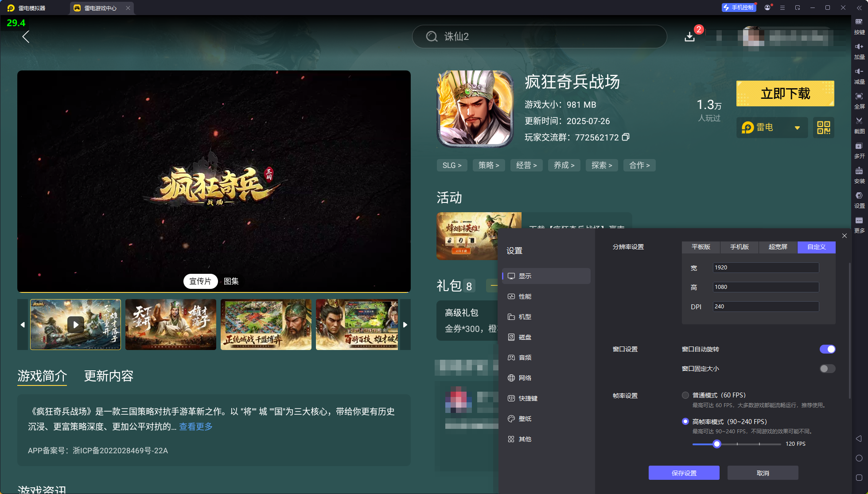
Task: Open the 探索 tag
Action: click(602, 165)
